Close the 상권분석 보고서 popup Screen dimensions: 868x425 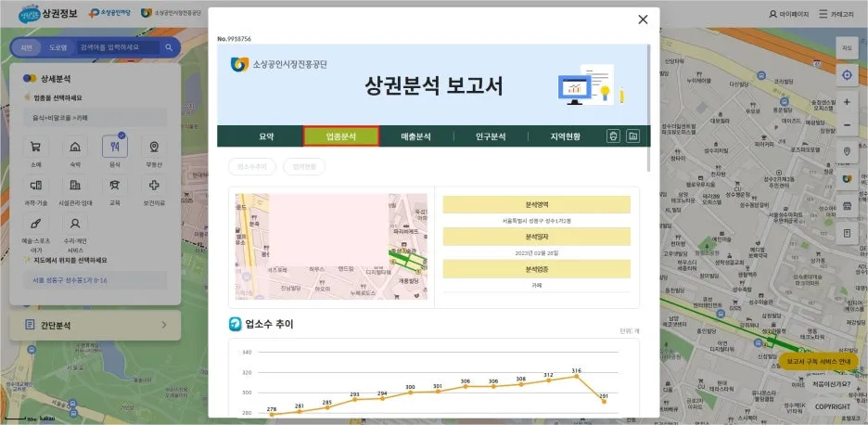[x=643, y=19]
